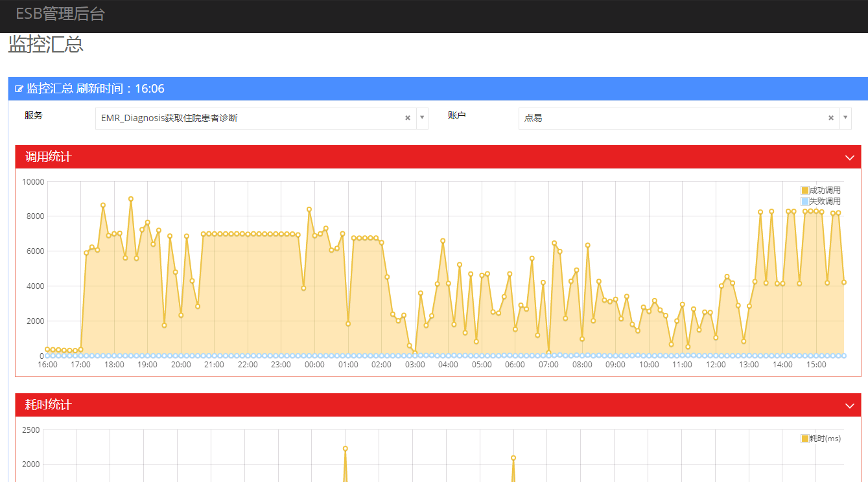Click the 耗时统计 panel title

pos(49,405)
